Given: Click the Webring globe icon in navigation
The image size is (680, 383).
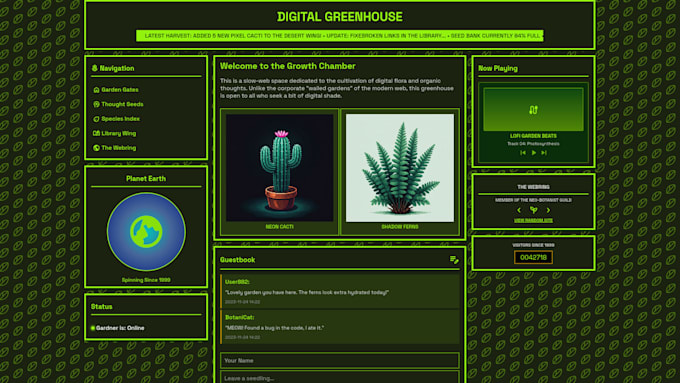Looking at the screenshot, I should pos(96,148).
